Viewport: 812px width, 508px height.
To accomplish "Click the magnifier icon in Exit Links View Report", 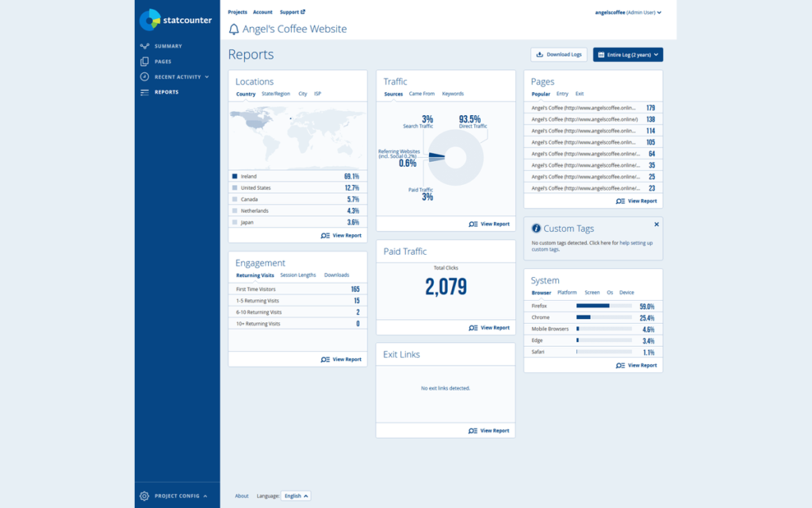I will click(473, 431).
